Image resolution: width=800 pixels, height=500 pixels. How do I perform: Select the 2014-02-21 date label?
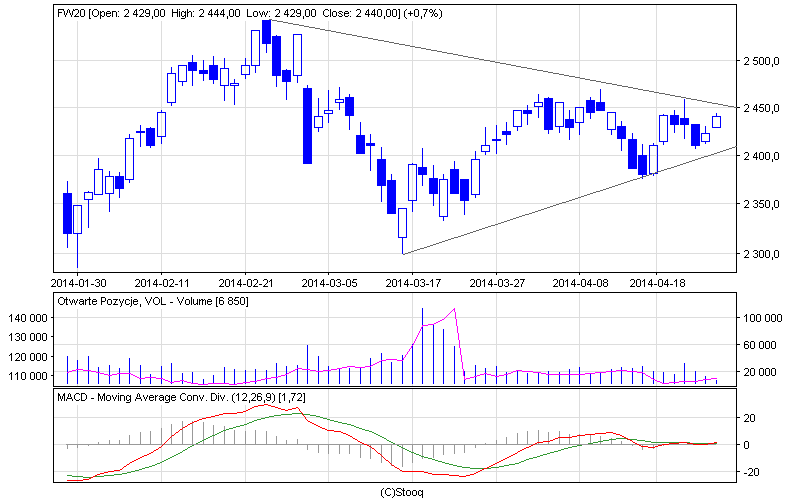(x=246, y=283)
